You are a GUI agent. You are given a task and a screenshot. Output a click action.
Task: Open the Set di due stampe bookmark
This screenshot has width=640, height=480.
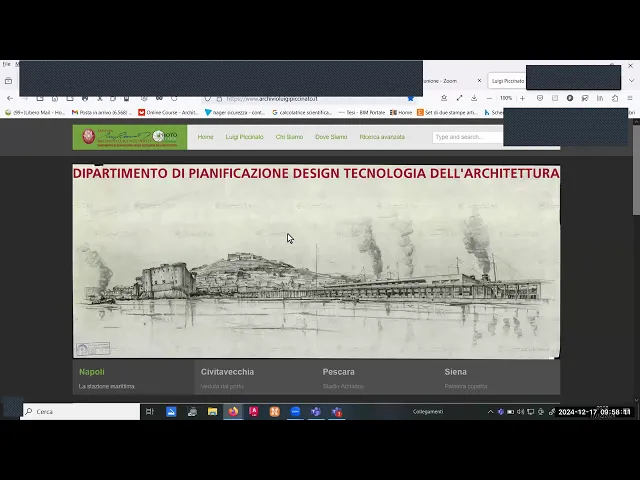[x=447, y=112]
